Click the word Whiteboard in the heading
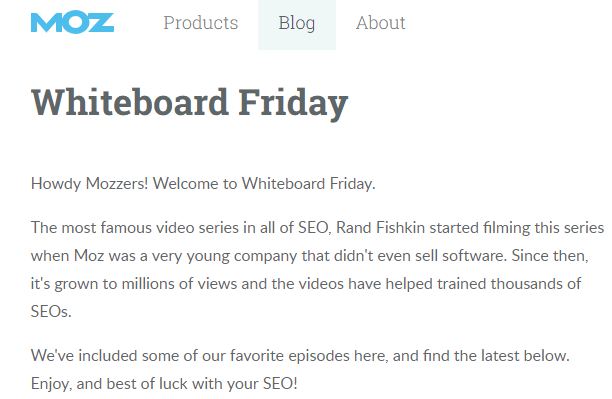The width and height of the screenshot is (612, 399). (x=129, y=102)
